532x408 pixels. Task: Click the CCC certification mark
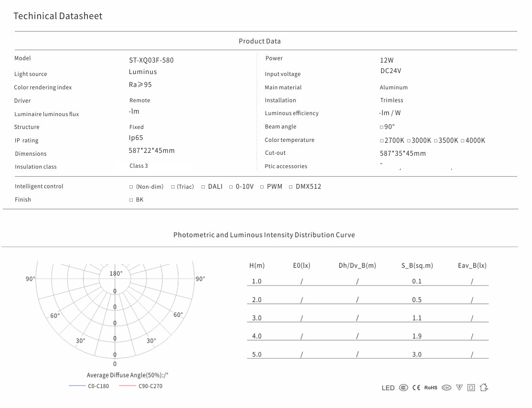404,387
